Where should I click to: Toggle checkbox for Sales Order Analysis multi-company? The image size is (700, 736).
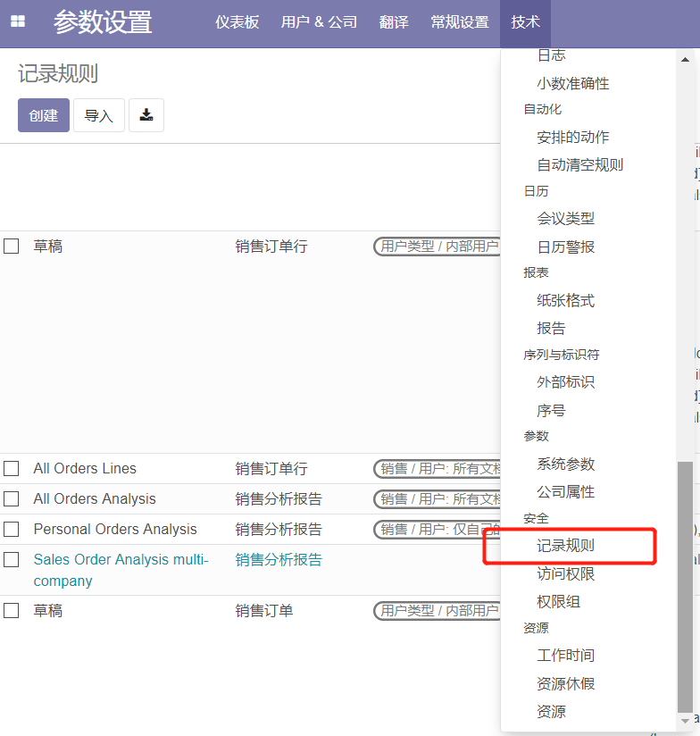(12, 560)
